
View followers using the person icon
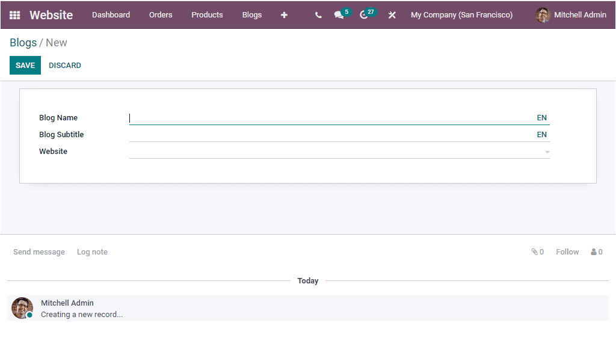pos(594,251)
